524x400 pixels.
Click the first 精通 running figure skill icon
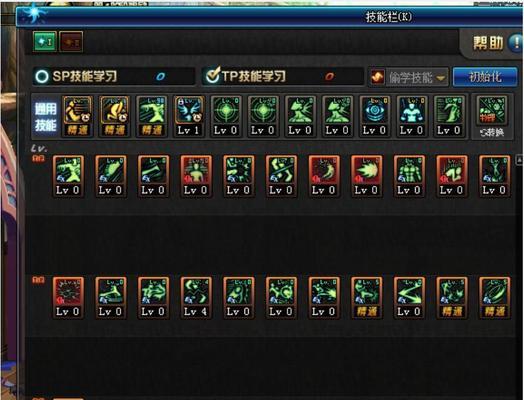coord(77,116)
